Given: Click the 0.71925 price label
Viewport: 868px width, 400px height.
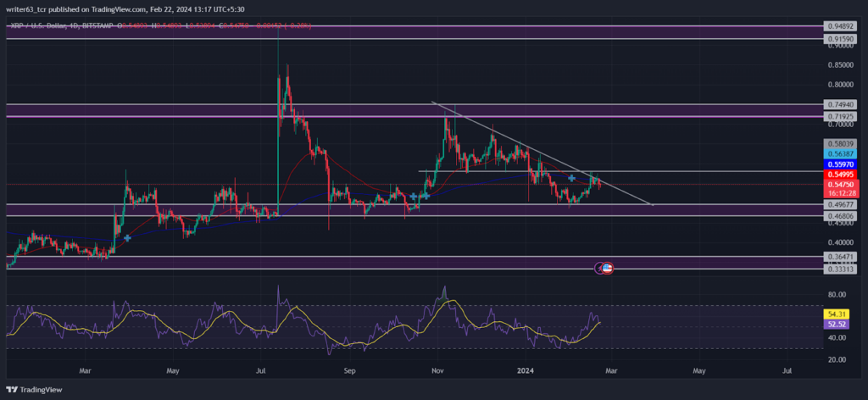Looking at the screenshot, I should tap(840, 117).
